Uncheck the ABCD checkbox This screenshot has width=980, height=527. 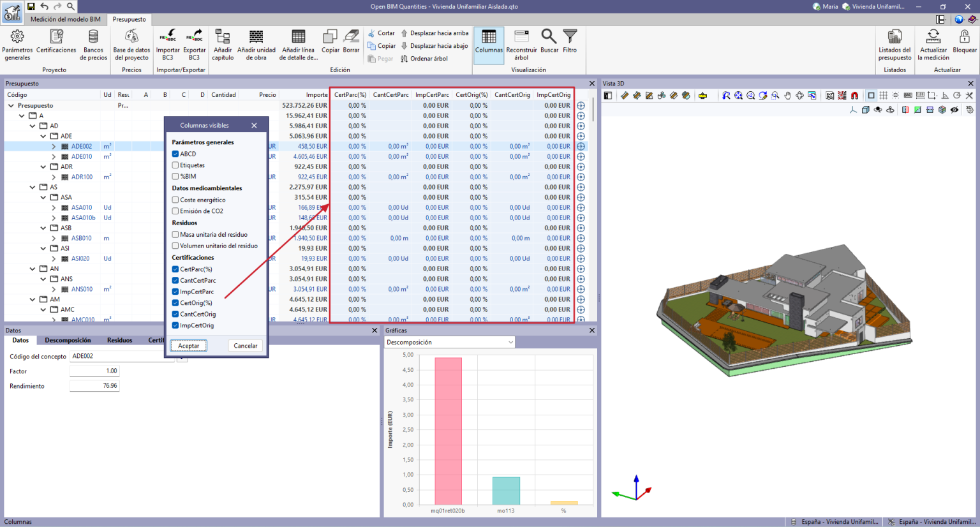point(175,154)
